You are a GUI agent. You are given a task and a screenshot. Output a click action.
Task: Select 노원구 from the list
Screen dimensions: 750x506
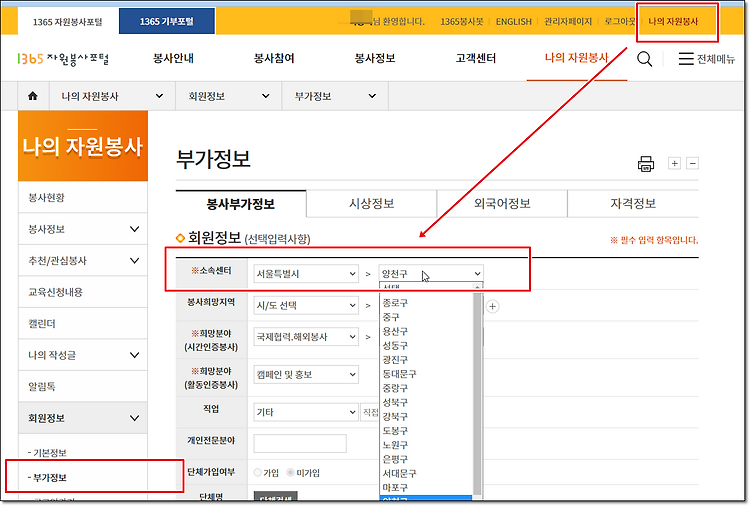coord(426,445)
